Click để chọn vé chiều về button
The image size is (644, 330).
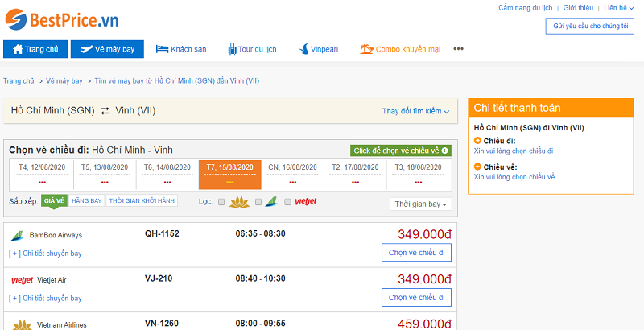coord(400,151)
